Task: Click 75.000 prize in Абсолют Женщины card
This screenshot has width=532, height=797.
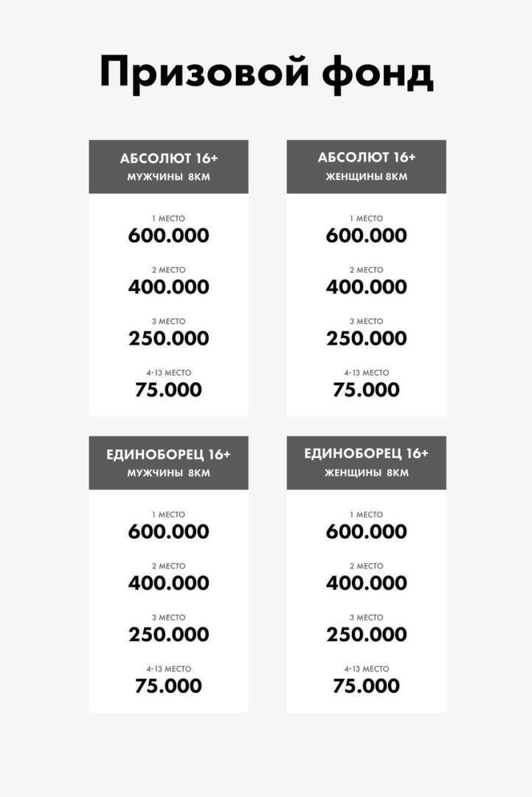Action: (x=366, y=390)
